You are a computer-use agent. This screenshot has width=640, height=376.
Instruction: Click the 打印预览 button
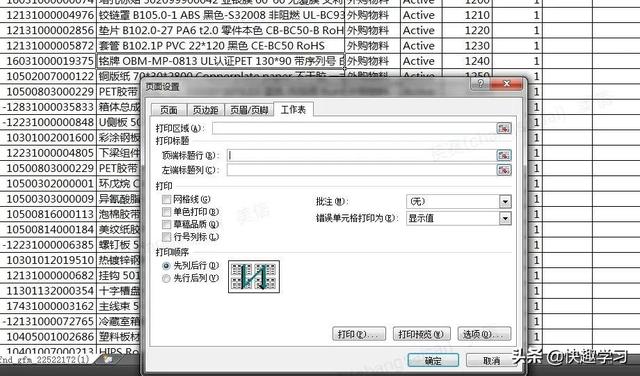point(421,334)
